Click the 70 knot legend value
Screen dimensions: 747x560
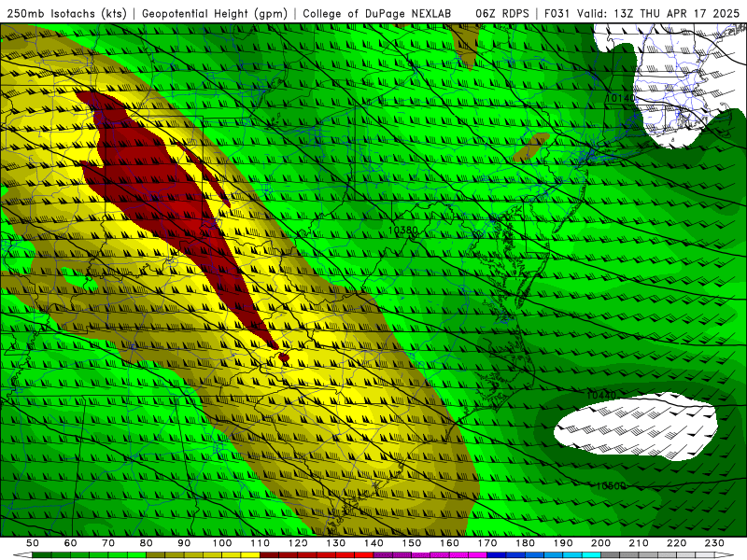(108, 543)
